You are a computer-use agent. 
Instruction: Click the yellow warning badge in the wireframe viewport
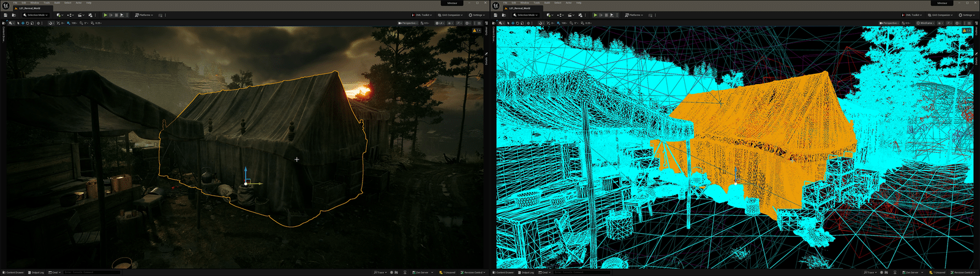tap(967, 30)
